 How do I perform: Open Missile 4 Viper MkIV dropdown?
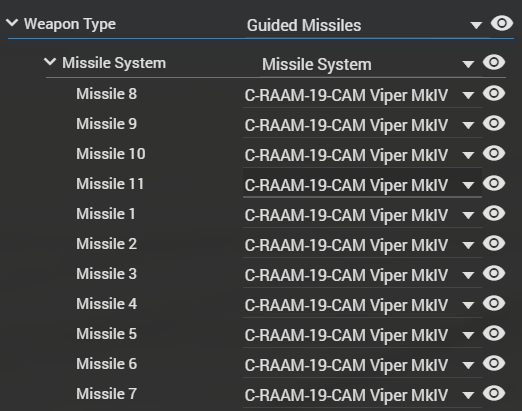click(x=362, y=305)
